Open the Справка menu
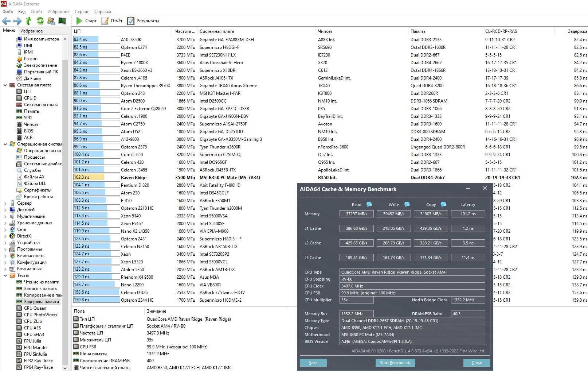588x371 pixels. (x=103, y=12)
